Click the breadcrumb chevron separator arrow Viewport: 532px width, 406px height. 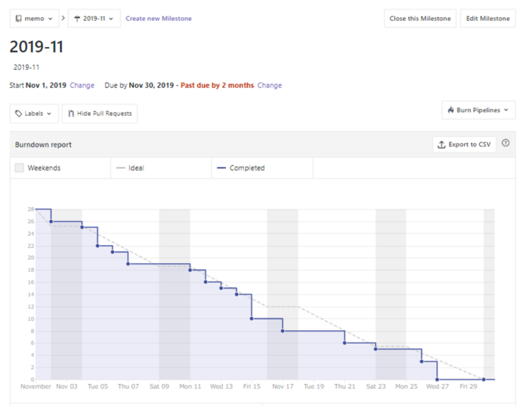pos(63,18)
